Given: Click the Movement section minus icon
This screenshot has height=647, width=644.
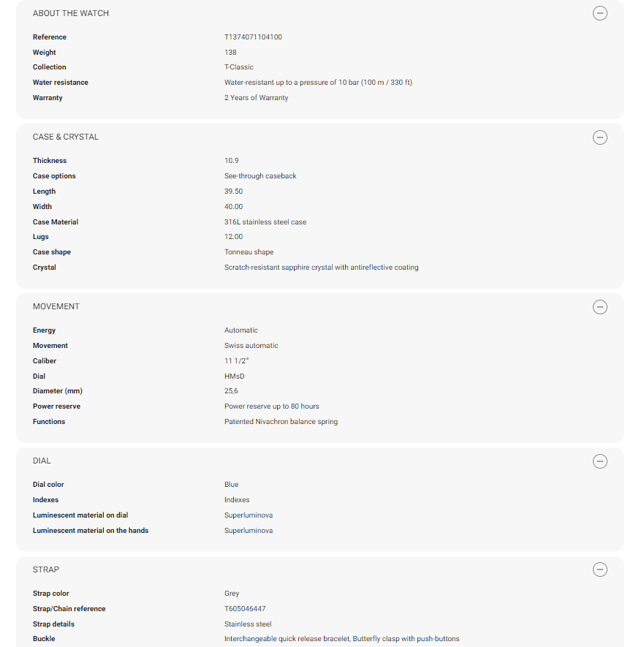Looking at the screenshot, I should pyautogui.click(x=599, y=307).
